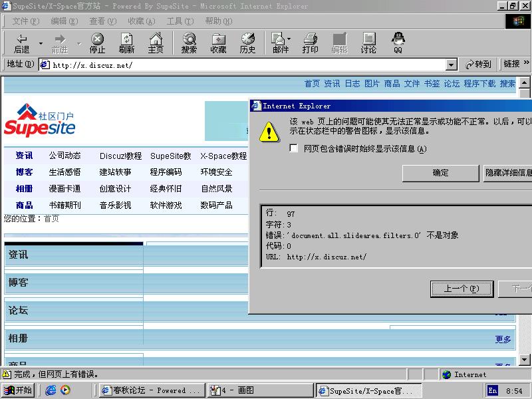This screenshot has width=532, height=399.
Task: Click the Start (开始) button
Action: click(19, 390)
